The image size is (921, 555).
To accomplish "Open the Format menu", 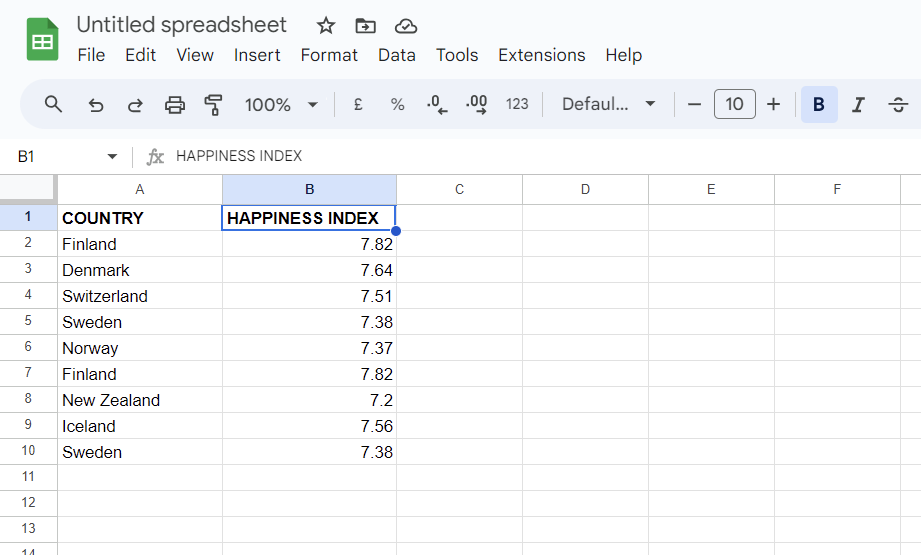I will tap(329, 55).
